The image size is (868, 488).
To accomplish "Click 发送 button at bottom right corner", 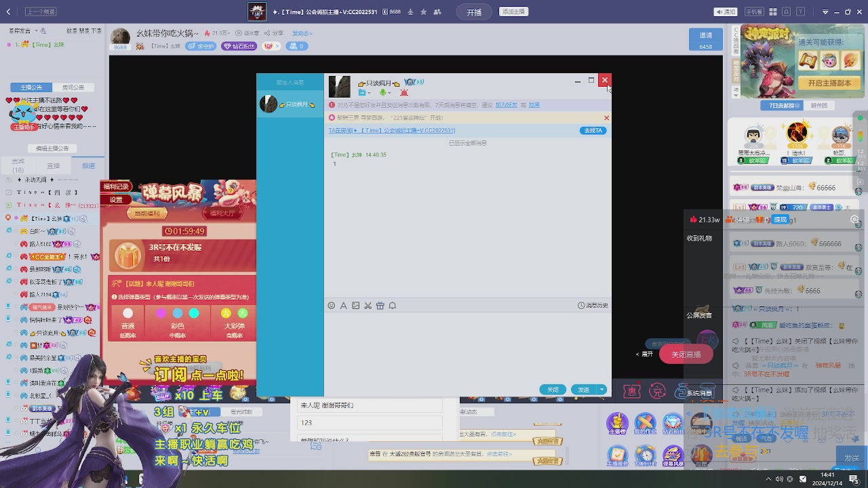I will [852, 459].
